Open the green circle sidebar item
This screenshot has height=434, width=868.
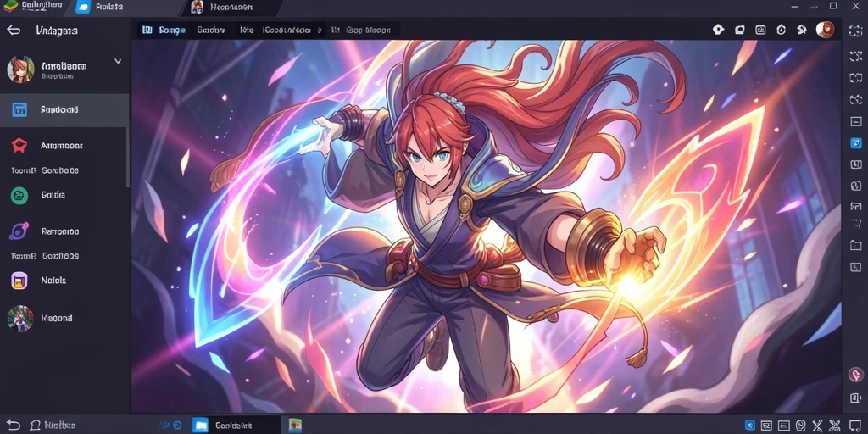pyautogui.click(x=19, y=195)
